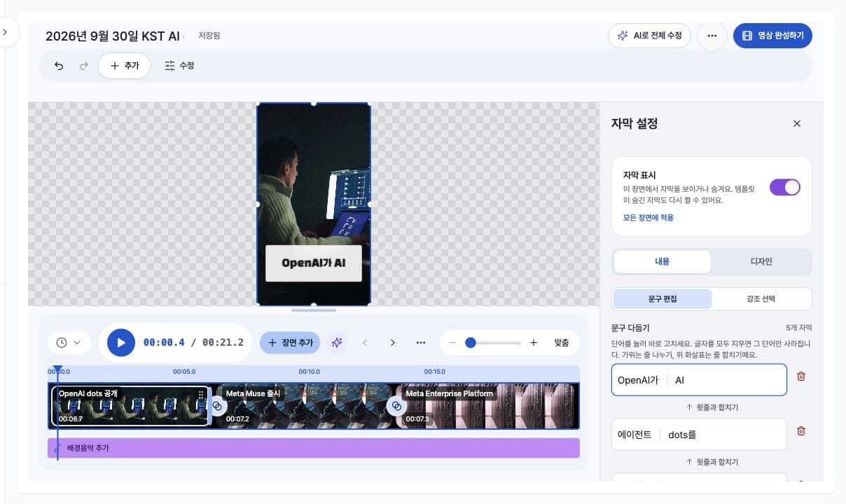Go to the previous scene arrow
Image resolution: width=846 pixels, height=504 pixels.
coord(365,343)
